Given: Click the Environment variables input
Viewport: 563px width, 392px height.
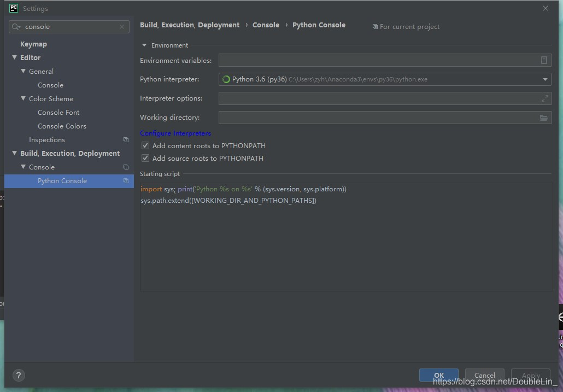Looking at the screenshot, I should [x=385, y=60].
